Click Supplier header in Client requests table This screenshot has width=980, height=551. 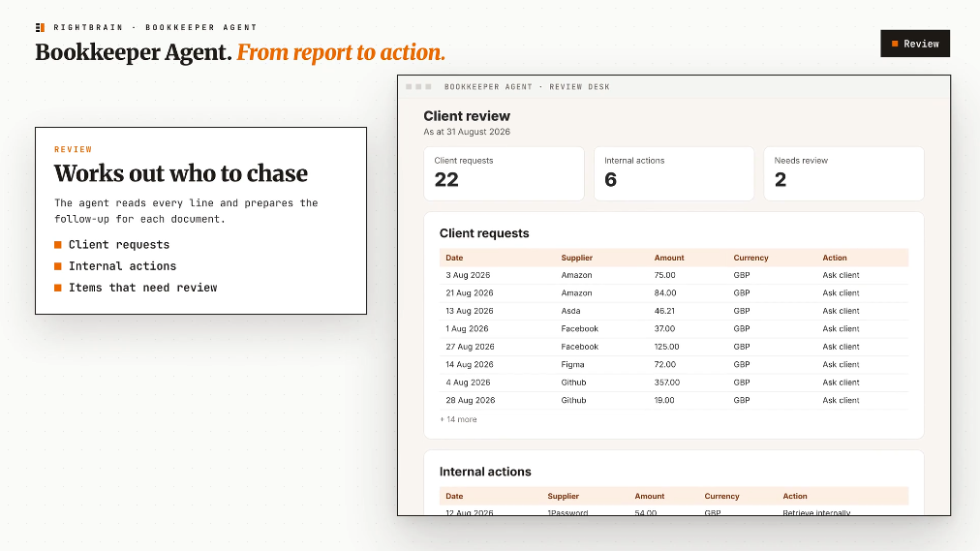577,258
